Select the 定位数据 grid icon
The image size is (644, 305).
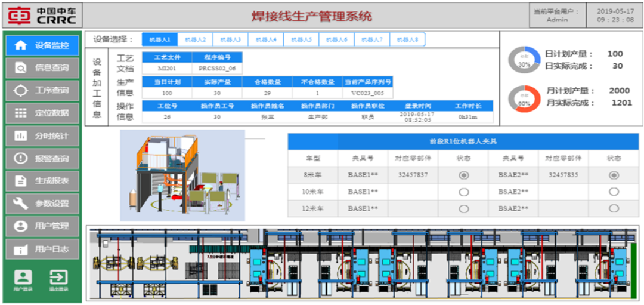click(20, 113)
